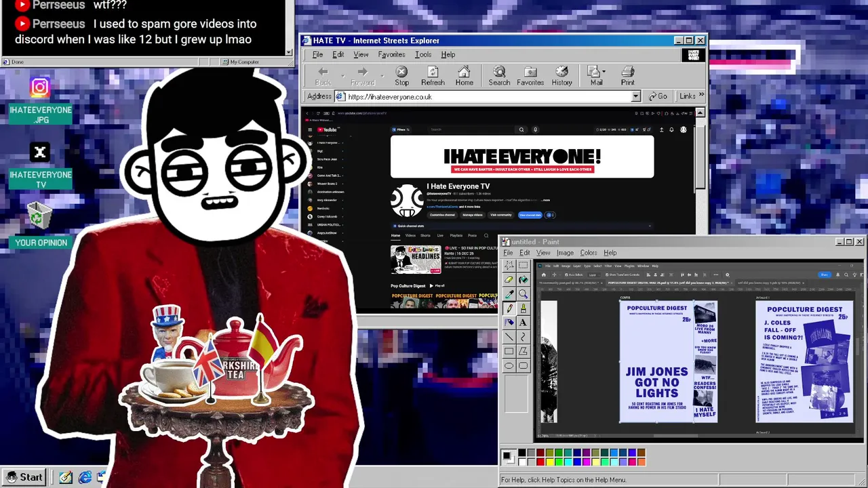Pick the orange color in Paint palette

coord(641,462)
